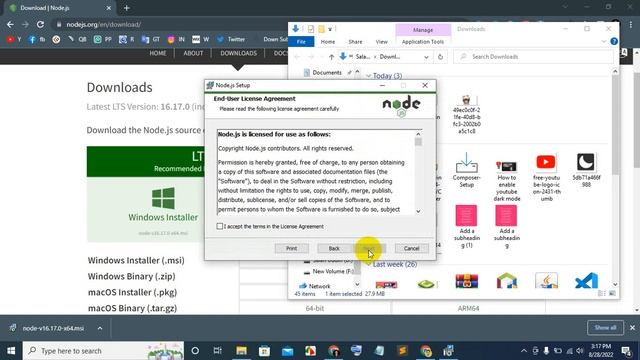This screenshot has height=360, width=640.
Task: Open the Twitter bookmark in Chrome
Action: point(231,39)
